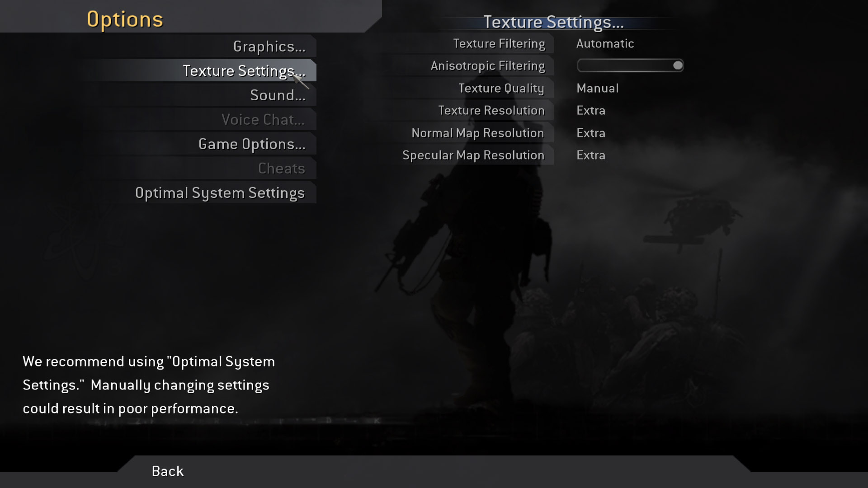Screen dimensions: 868x488
Task: Click the Texture Quality label
Action: coord(501,89)
